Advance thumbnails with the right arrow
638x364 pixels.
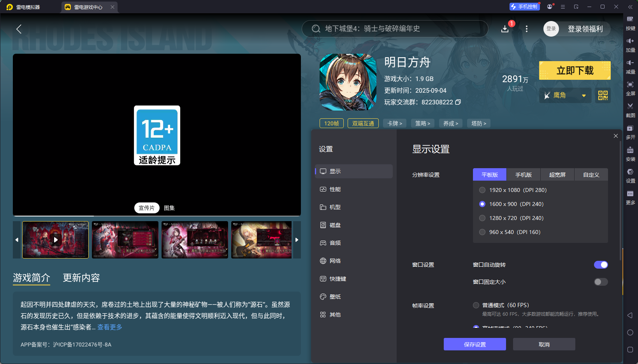click(x=297, y=240)
